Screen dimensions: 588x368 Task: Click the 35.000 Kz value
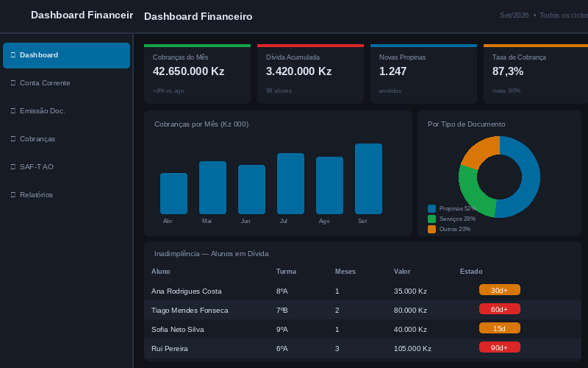click(x=410, y=291)
